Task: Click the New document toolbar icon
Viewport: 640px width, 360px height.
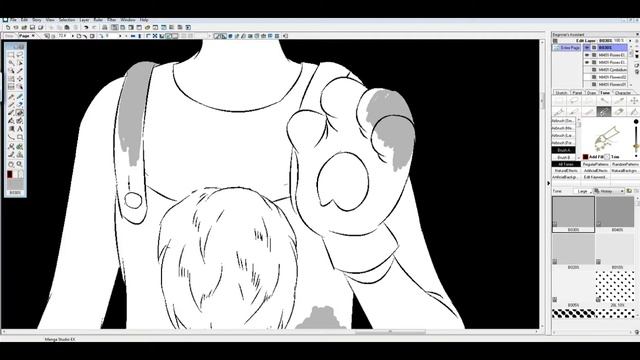Action: tap(8, 27)
